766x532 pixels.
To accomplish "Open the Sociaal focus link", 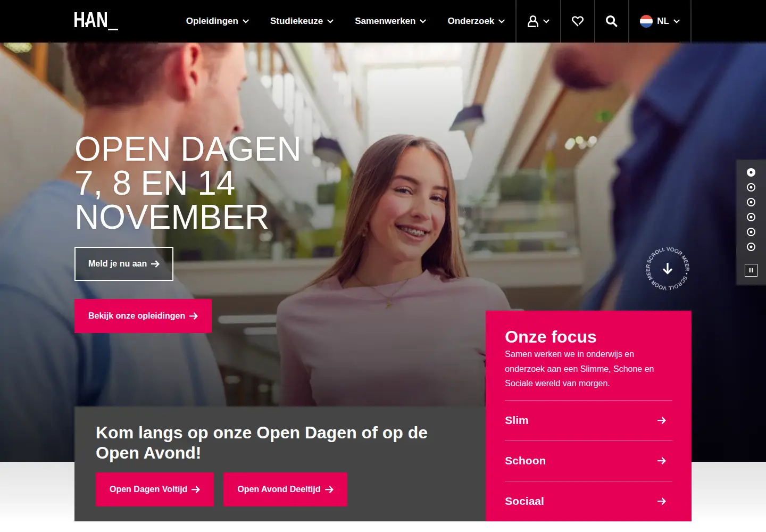I will tap(588, 501).
